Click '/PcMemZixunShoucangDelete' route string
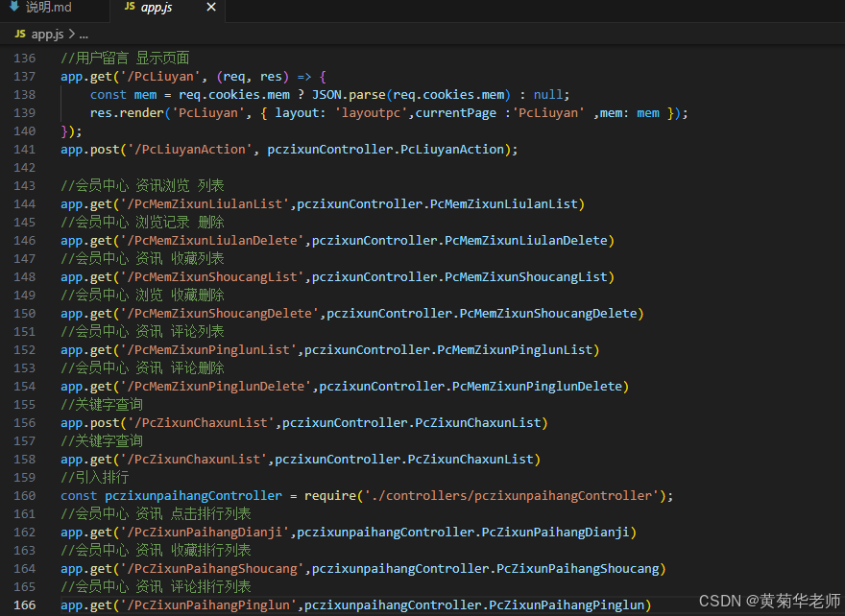Image resolution: width=845 pixels, height=616 pixels. (219, 314)
